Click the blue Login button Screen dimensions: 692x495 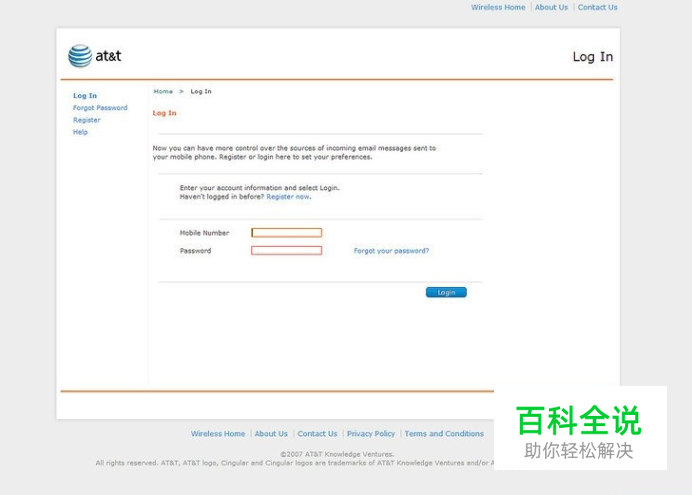[x=446, y=292]
